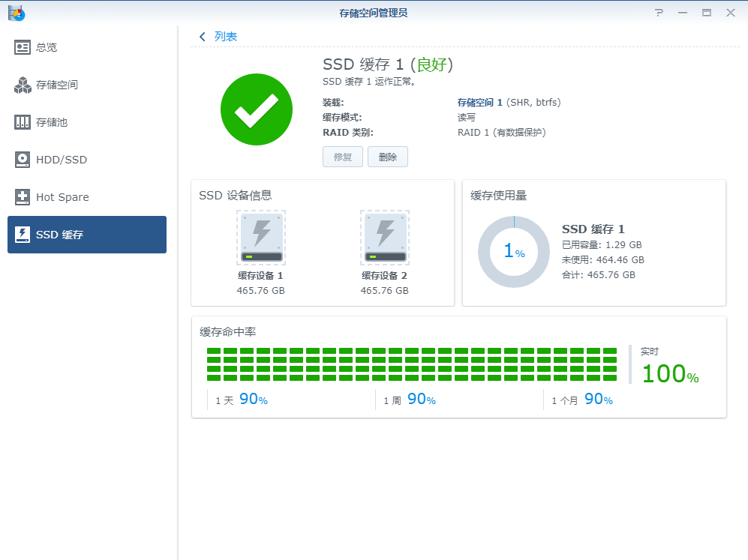This screenshot has width=748, height=560.
Task: Click the Overview (总览) sidebar icon
Action: click(x=23, y=47)
